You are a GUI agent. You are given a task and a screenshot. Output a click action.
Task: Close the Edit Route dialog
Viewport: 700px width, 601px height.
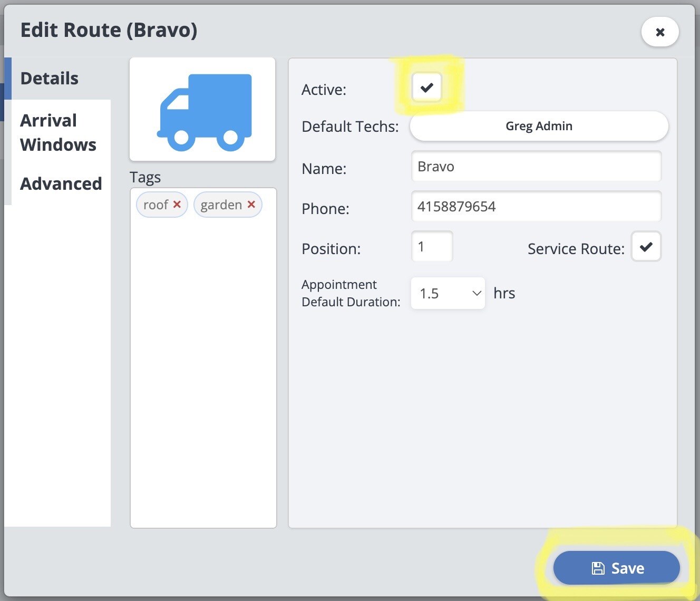point(659,32)
